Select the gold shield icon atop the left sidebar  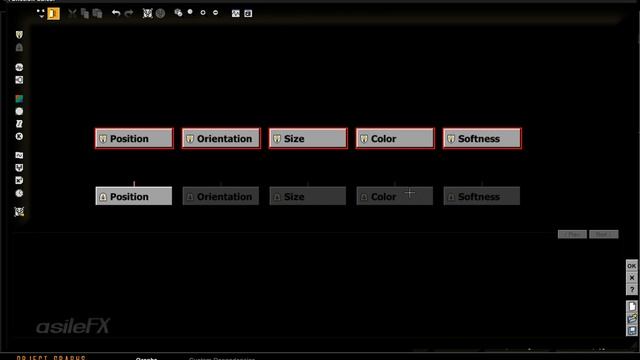click(19, 35)
